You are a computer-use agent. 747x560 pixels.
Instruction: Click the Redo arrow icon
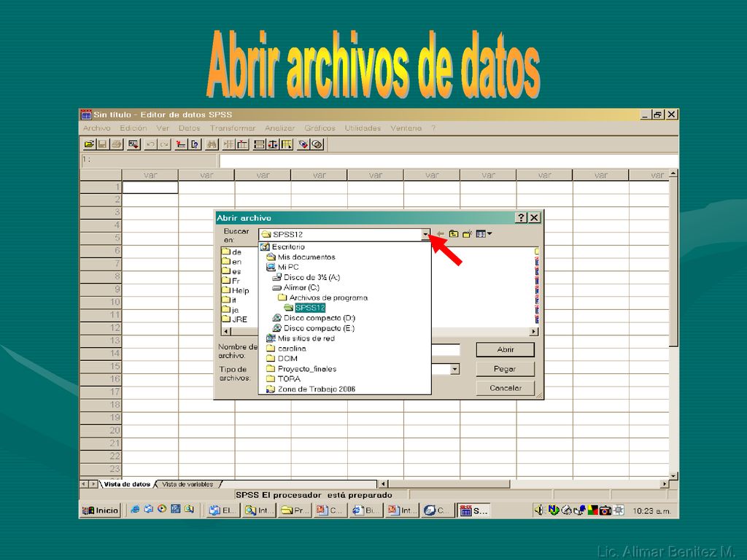(x=164, y=144)
